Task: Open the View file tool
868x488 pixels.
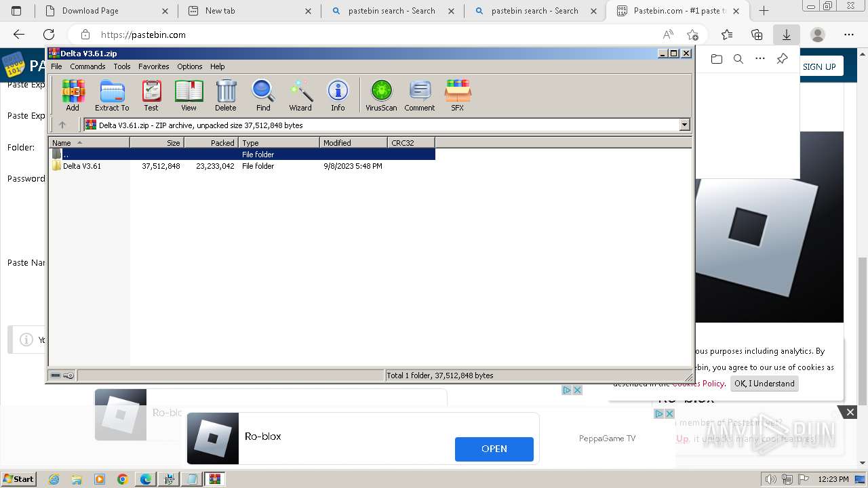Action: tap(189, 95)
